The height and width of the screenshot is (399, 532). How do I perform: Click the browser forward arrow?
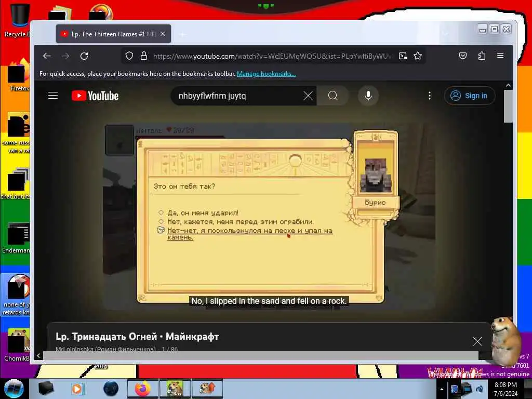[65, 56]
